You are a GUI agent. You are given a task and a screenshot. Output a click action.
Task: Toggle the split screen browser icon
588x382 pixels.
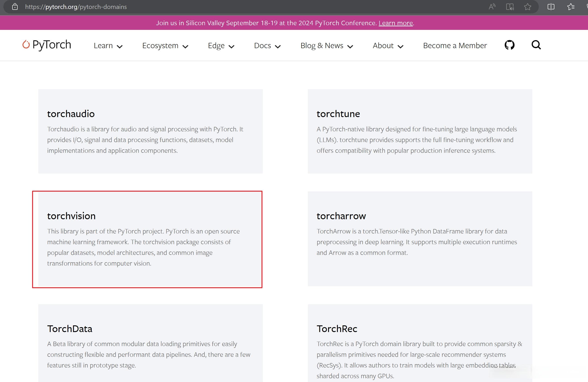pyautogui.click(x=551, y=7)
